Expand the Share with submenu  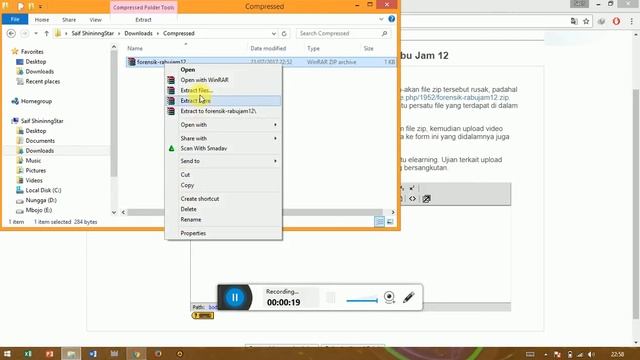(x=224, y=138)
